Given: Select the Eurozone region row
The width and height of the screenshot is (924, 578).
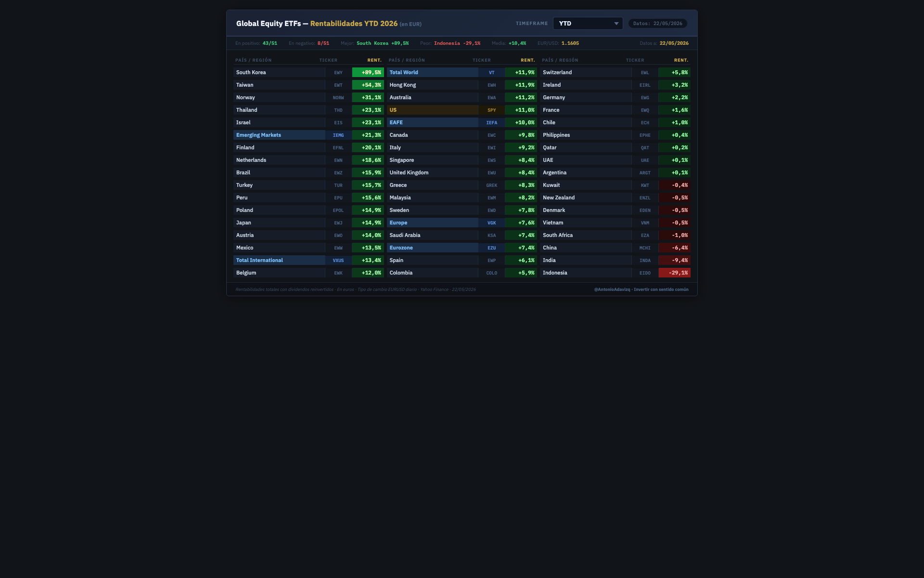Looking at the screenshot, I should (x=432, y=248).
